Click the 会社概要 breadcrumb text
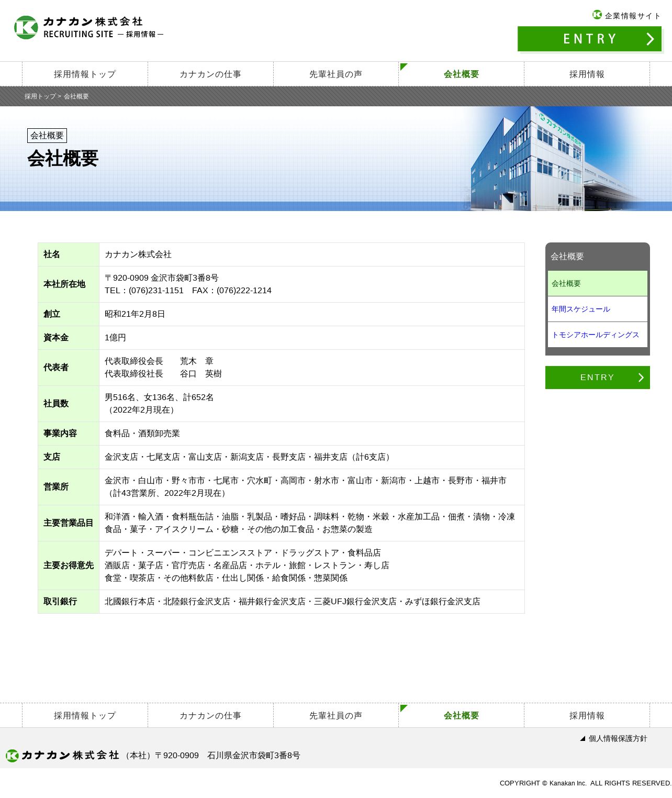The image size is (672, 798). (76, 96)
